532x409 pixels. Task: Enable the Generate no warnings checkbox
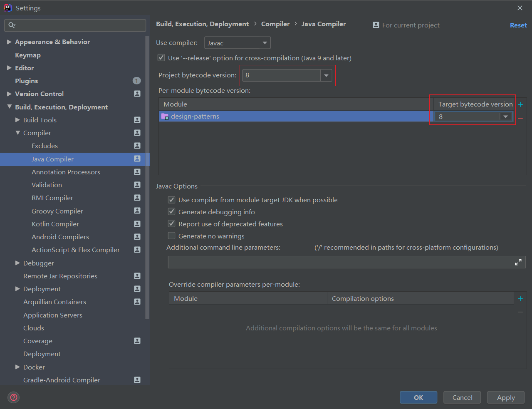pyautogui.click(x=171, y=236)
